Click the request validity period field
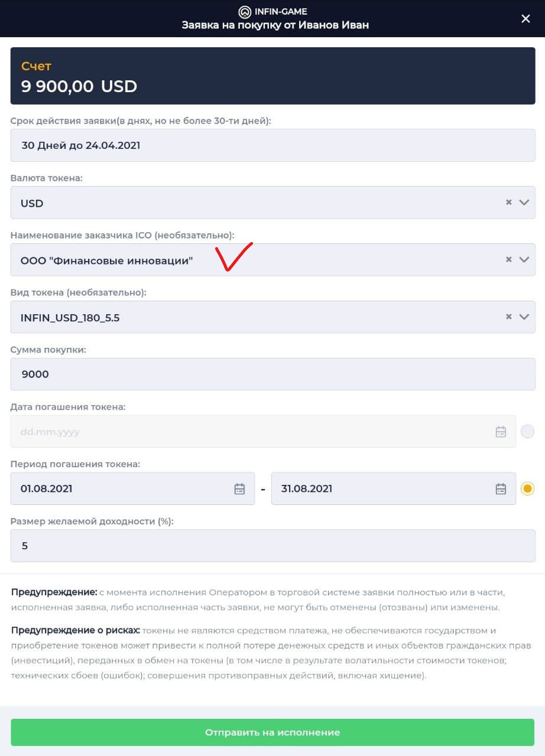 click(272, 145)
